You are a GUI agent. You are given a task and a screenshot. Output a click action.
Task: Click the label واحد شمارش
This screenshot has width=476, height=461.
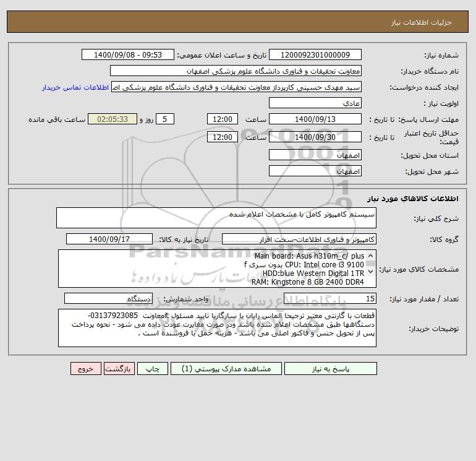(186, 299)
